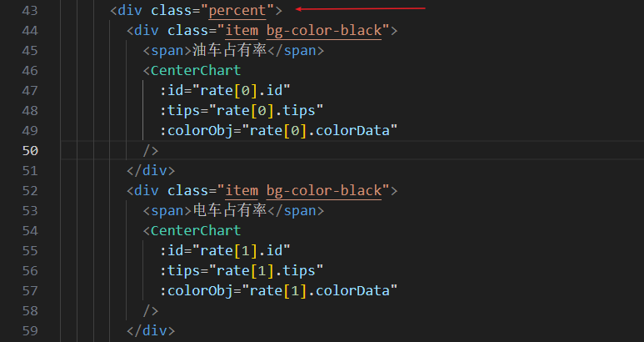Click line number 46 in the gutter
Viewport: 644px width, 342px height.
click(30, 71)
